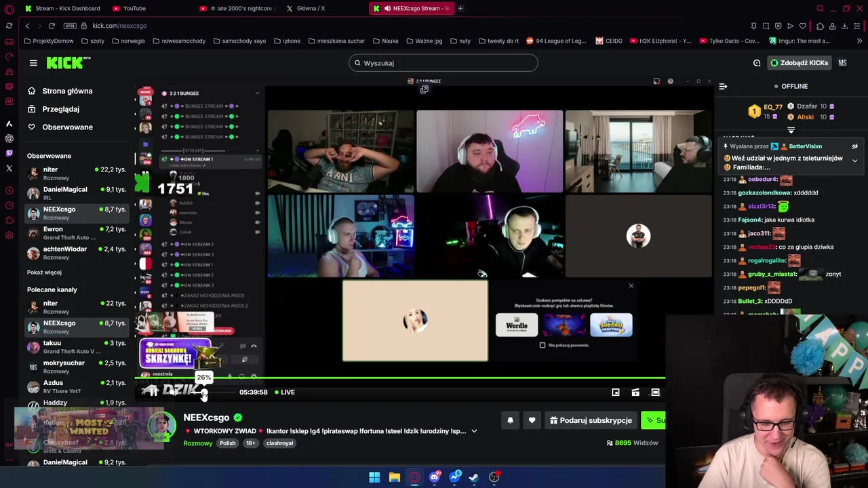868x488 pixels.
Task: Switch to late 2000's nightcore tab
Action: (x=237, y=8)
